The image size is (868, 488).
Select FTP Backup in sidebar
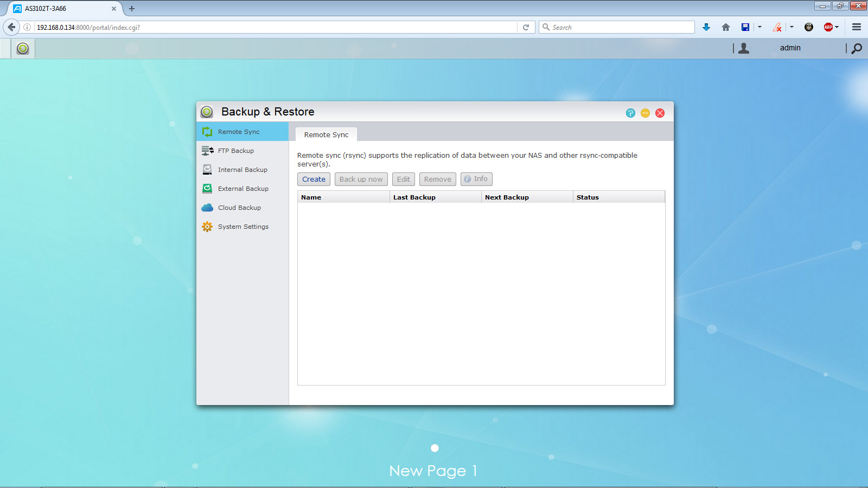(x=242, y=151)
